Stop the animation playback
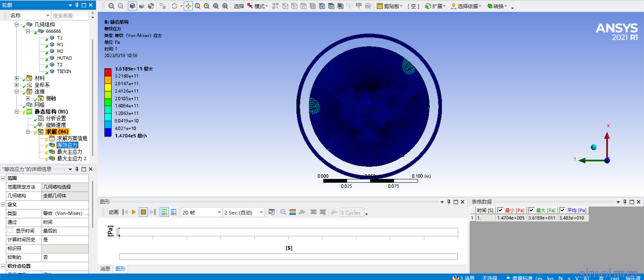The height and width of the screenshot is (280, 644). pos(143,212)
